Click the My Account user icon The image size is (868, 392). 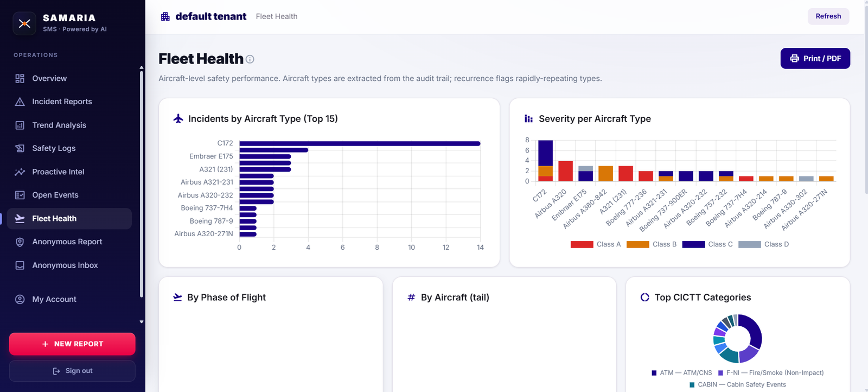(20, 299)
